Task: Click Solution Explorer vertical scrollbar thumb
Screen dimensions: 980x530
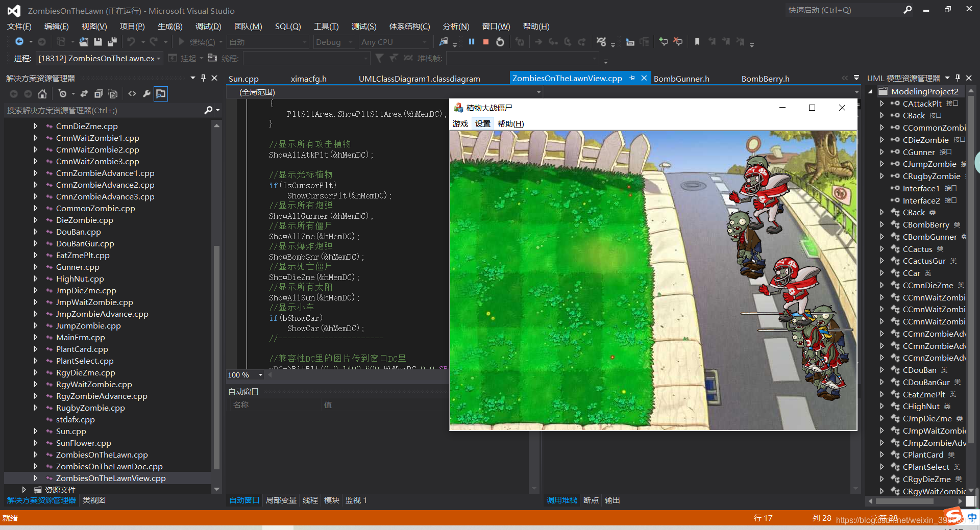Action: [216, 357]
